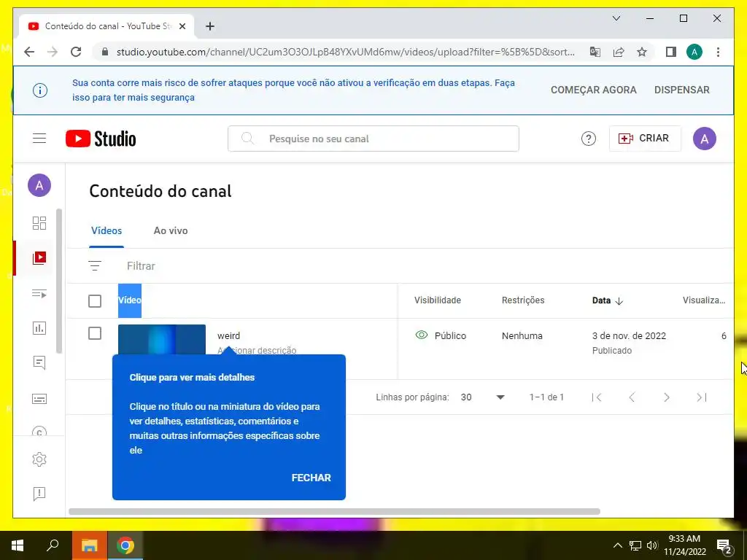Click the info icon in the security banner

[40, 90]
